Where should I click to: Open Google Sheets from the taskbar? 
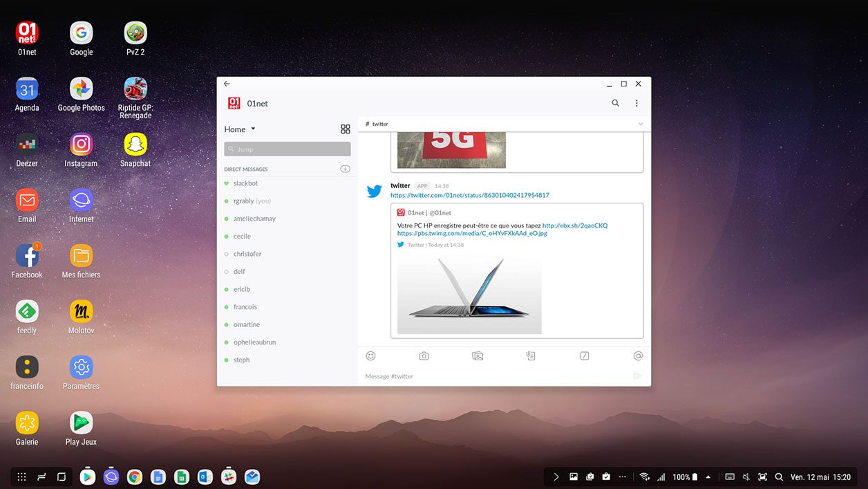(x=182, y=477)
